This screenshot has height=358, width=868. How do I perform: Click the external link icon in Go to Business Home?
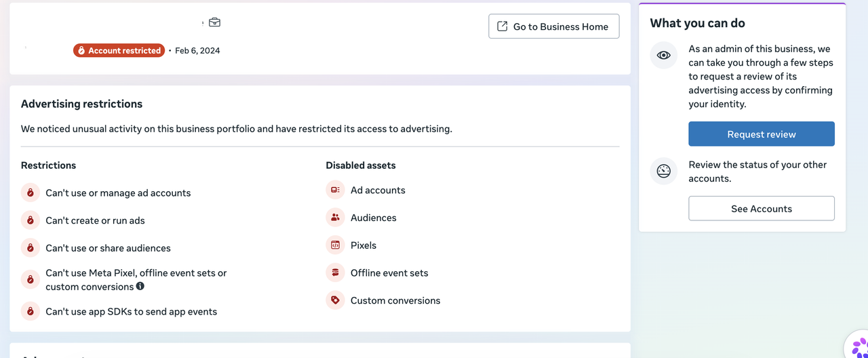(x=502, y=26)
